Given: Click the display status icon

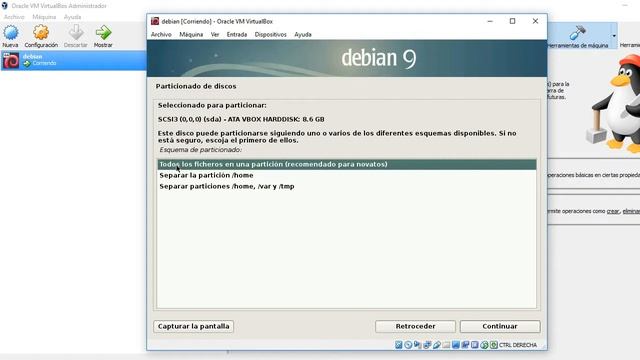Looking at the screenshot, I should click(x=456, y=345).
